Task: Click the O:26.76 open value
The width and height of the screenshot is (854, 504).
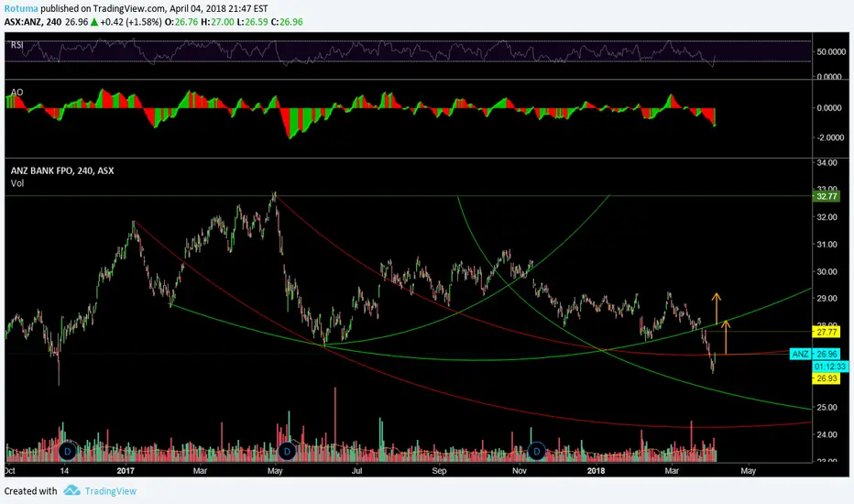Action: tap(181, 22)
